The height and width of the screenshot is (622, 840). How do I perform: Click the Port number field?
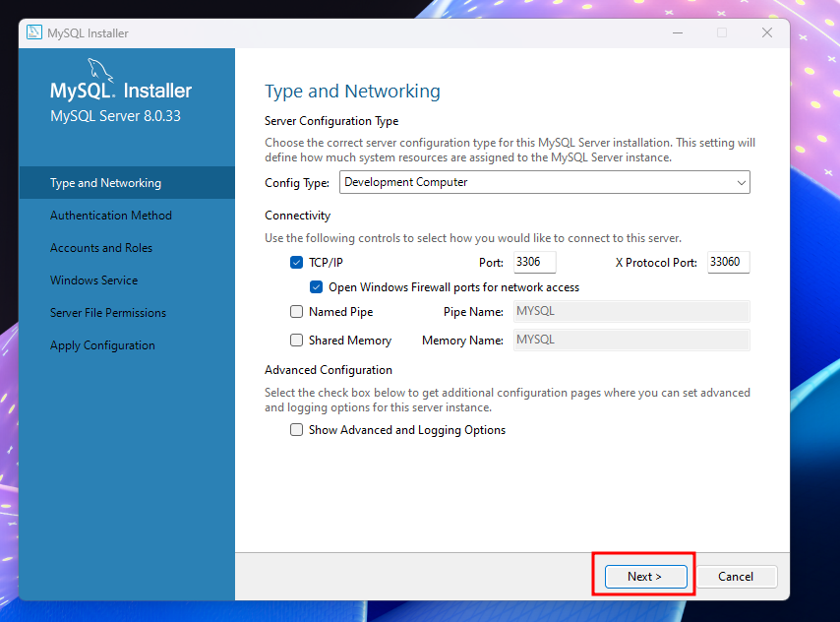coord(534,263)
